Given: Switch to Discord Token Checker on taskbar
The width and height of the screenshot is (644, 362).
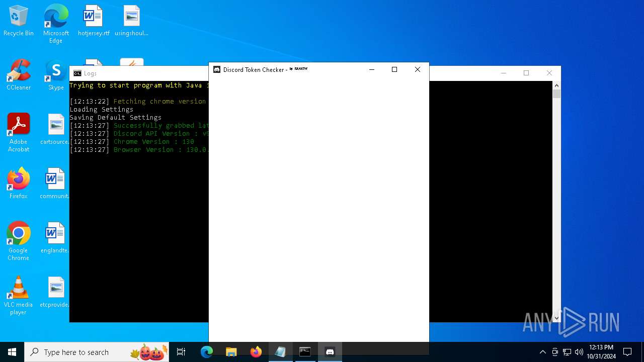Looking at the screenshot, I should click(x=330, y=352).
